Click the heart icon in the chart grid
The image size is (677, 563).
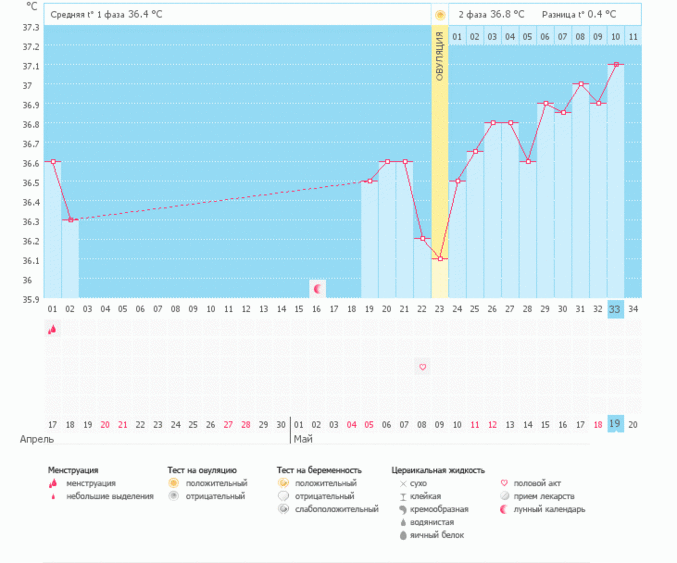coord(422,367)
